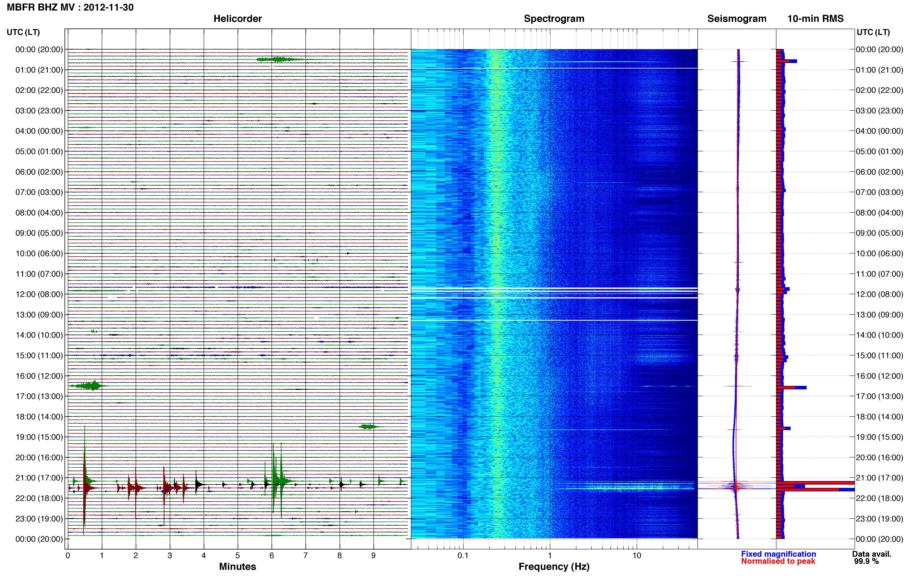
Task: Click the 2 tick on the Minutes axis
Action: tap(136, 555)
